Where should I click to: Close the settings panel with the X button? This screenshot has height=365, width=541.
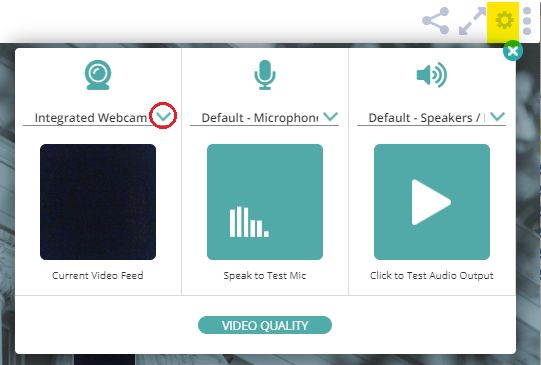[x=513, y=51]
